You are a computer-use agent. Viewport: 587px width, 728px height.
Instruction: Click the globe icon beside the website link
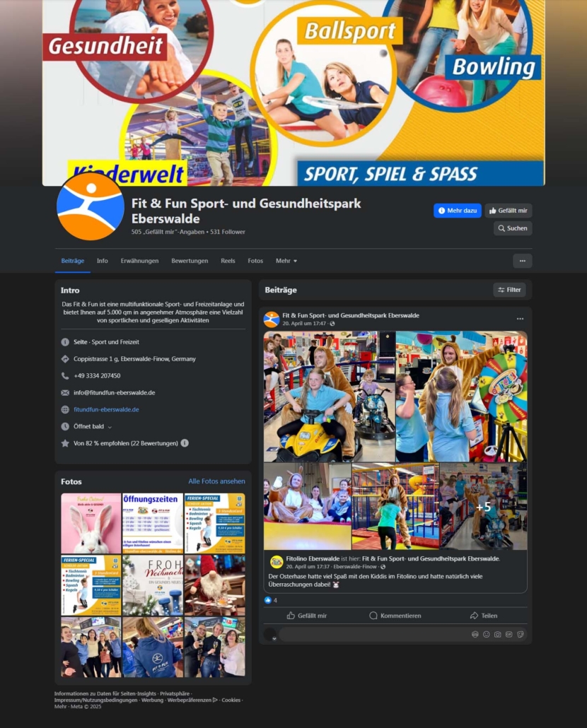pyautogui.click(x=65, y=409)
